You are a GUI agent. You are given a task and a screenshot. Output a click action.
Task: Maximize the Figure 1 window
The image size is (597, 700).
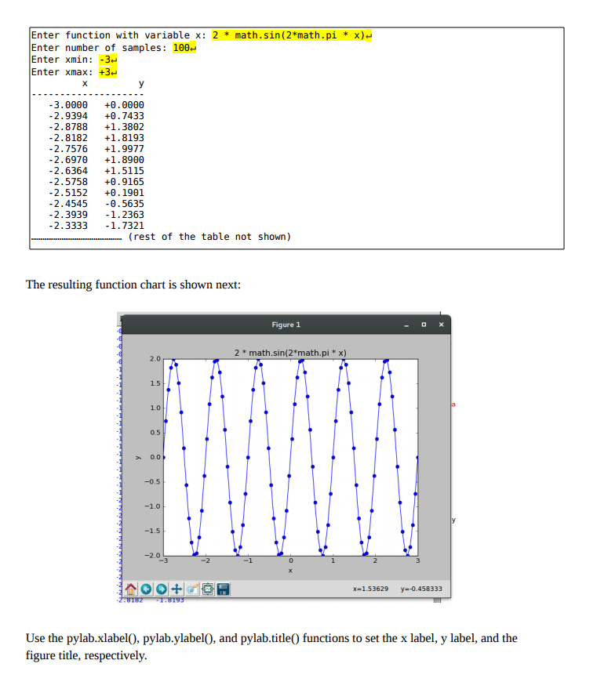[424, 325]
